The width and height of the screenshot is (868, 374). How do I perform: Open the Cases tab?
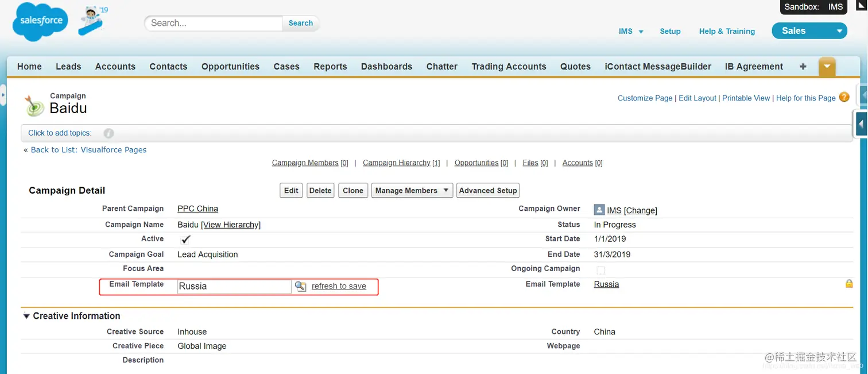tap(286, 67)
